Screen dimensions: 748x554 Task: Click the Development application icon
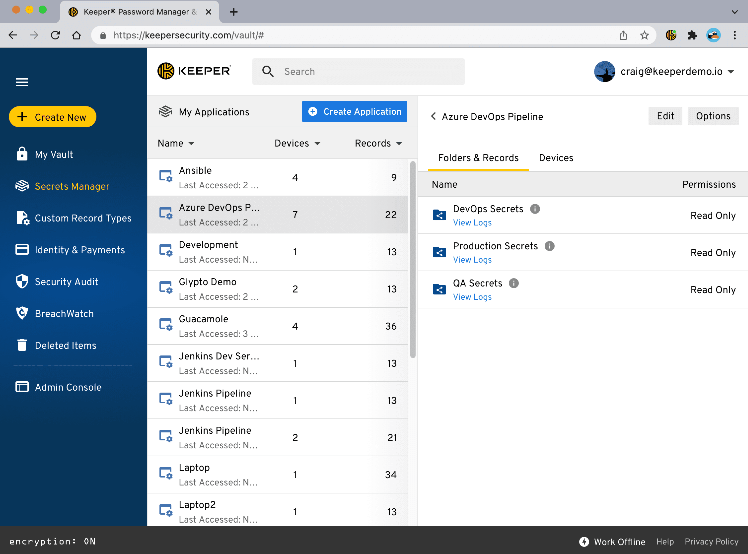coord(166,250)
